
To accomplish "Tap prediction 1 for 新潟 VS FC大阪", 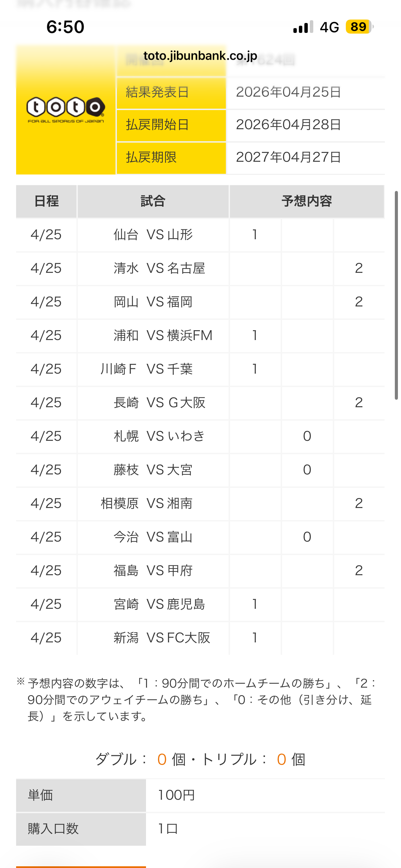I will coord(255,638).
